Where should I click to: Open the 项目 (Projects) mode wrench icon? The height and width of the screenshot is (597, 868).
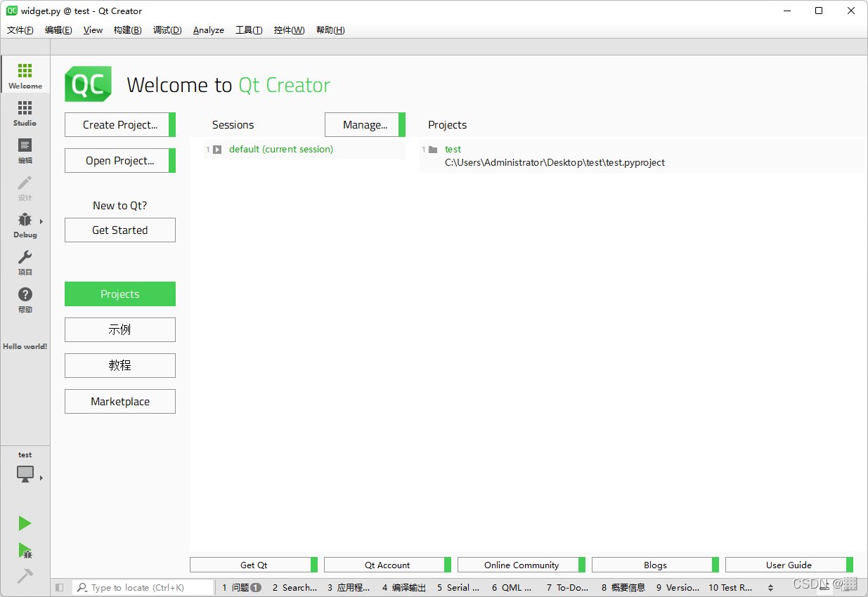pos(25,257)
